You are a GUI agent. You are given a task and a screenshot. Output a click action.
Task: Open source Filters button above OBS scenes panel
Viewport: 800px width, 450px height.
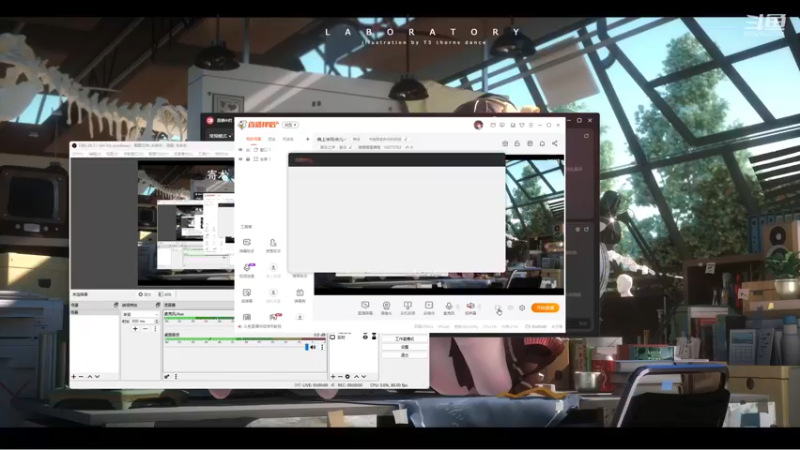click(x=165, y=294)
